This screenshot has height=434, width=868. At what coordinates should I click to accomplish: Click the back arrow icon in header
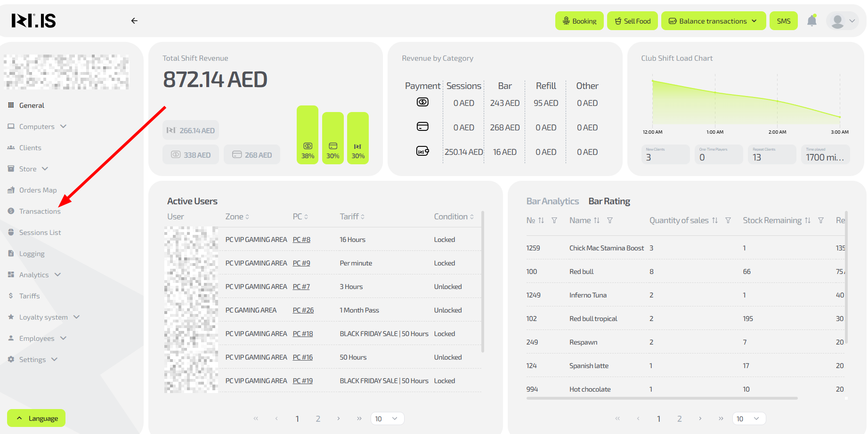pos(134,21)
